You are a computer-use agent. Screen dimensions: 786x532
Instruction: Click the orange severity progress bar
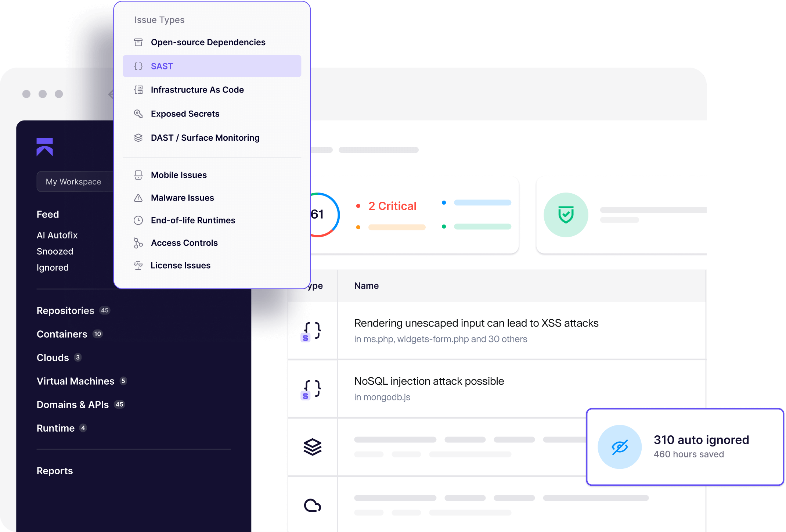pyautogui.click(x=397, y=227)
